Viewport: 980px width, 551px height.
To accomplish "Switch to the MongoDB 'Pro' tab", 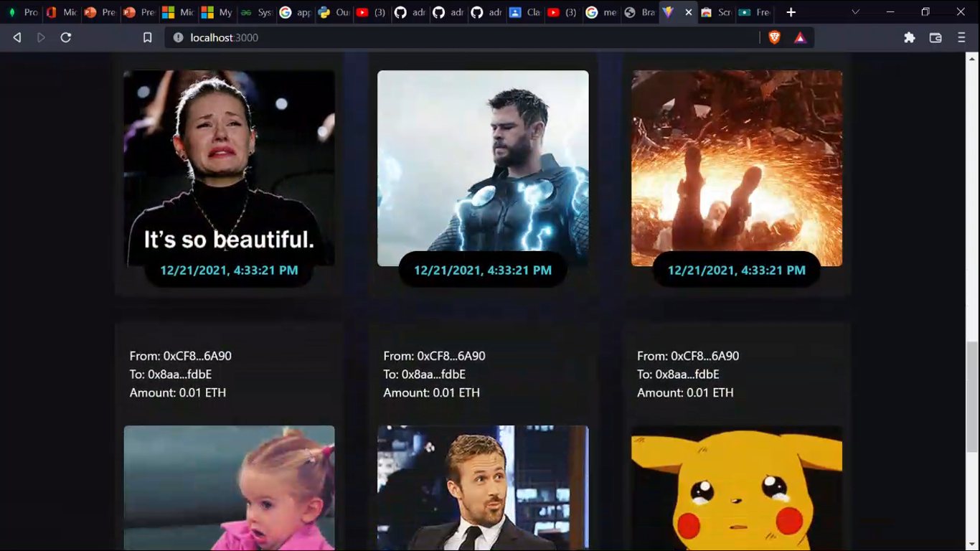I will click(x=22, y=12).
